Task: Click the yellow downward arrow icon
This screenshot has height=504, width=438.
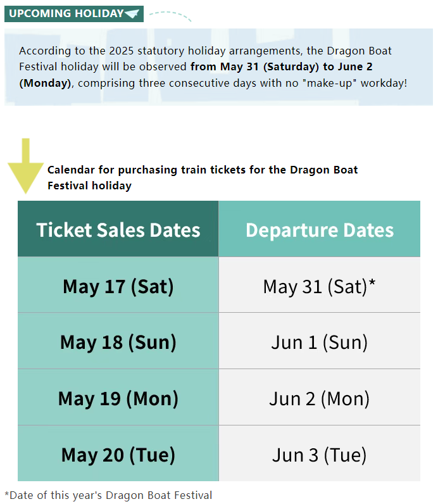Action: [26, 166]
